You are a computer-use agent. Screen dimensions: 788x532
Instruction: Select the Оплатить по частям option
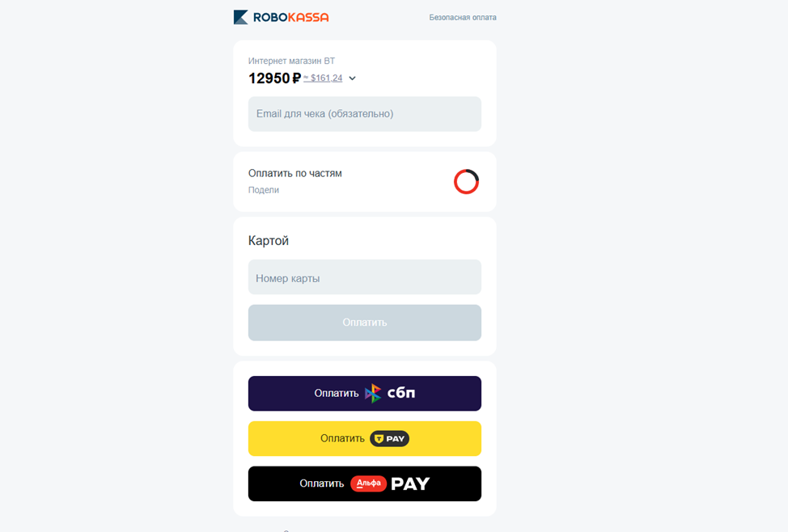(x=365, y=181)
